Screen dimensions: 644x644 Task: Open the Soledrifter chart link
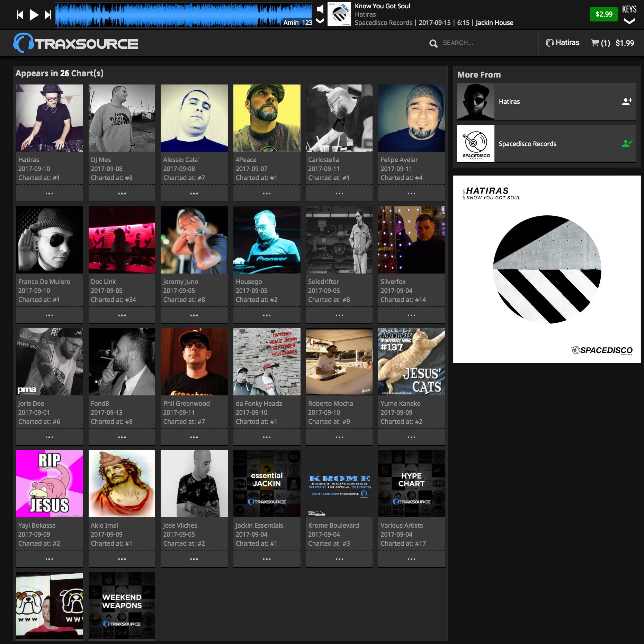pyautogui.click(x=323, y=281)
